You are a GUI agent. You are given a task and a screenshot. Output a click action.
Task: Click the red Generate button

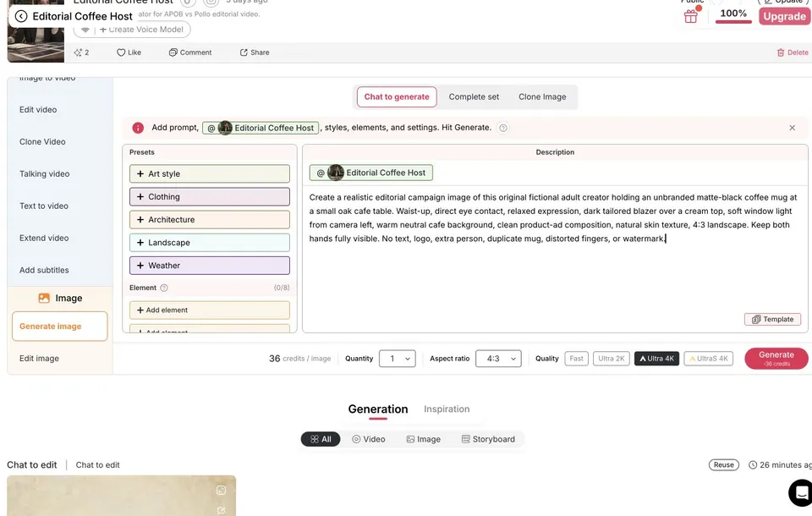point(776,359)
